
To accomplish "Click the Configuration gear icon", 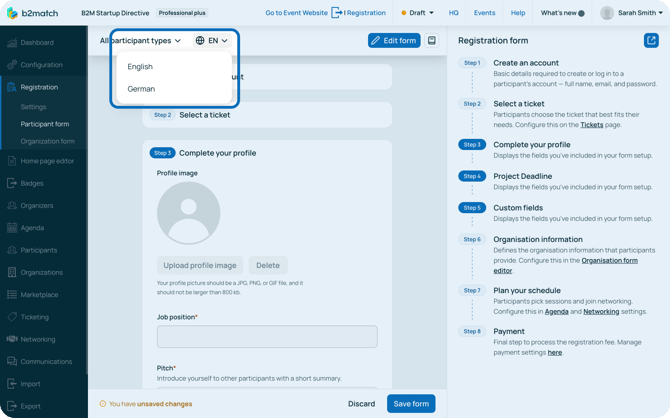I will [12, 65].
